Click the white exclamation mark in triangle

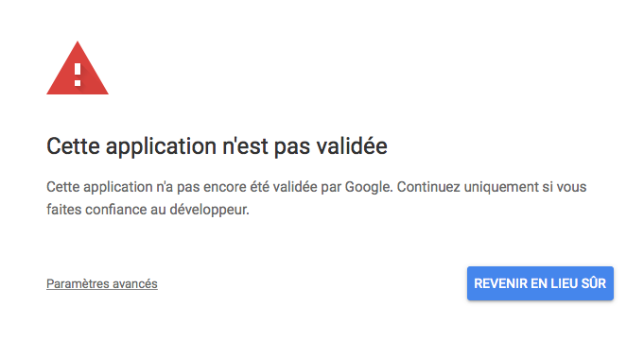(78, 75)
